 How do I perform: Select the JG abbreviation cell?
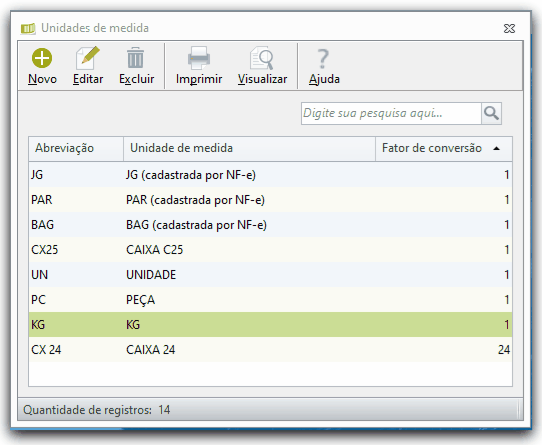click(x=76, y=175)
